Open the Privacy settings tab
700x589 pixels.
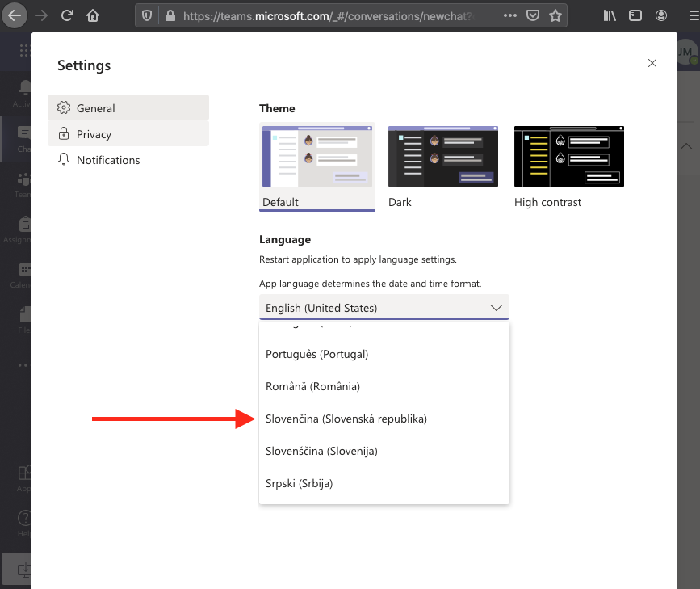coord(94,134)
